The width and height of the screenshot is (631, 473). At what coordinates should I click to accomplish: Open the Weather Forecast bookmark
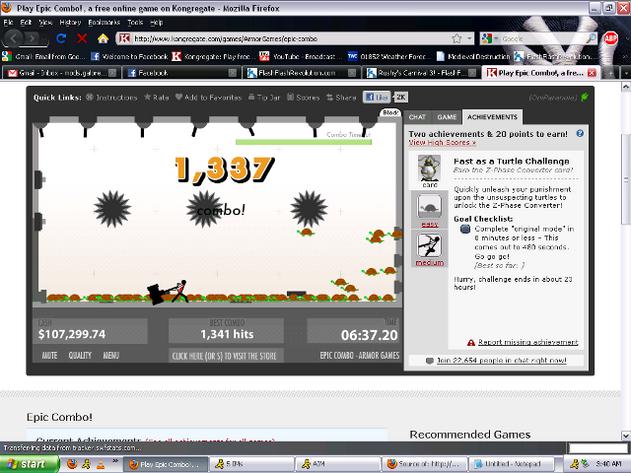(389, 56)
